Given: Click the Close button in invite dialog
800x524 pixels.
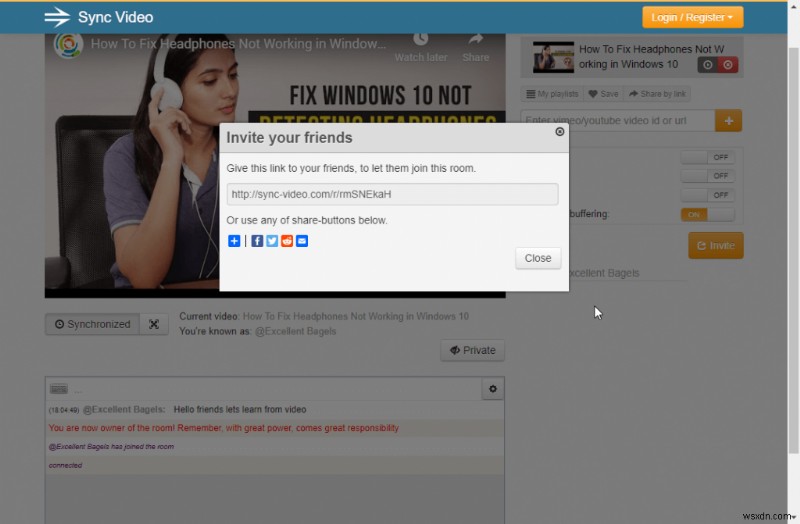Looking at the screenshot, I should pos(538,258).
